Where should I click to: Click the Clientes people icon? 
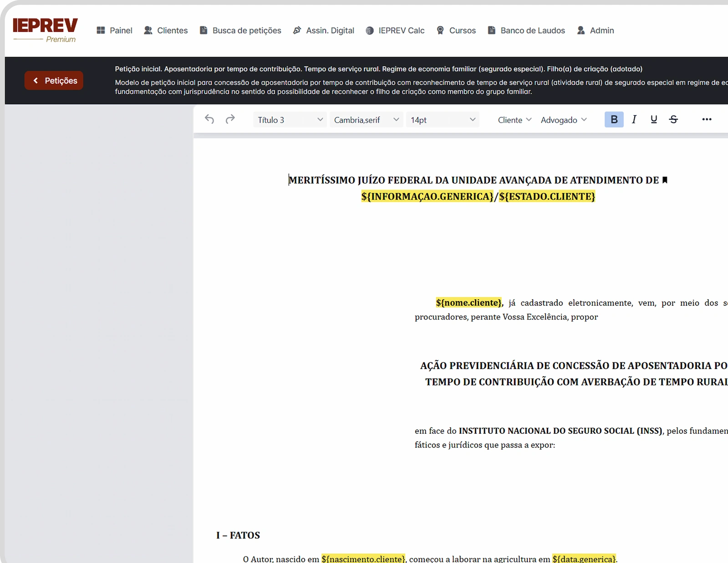tap(148, 31)
